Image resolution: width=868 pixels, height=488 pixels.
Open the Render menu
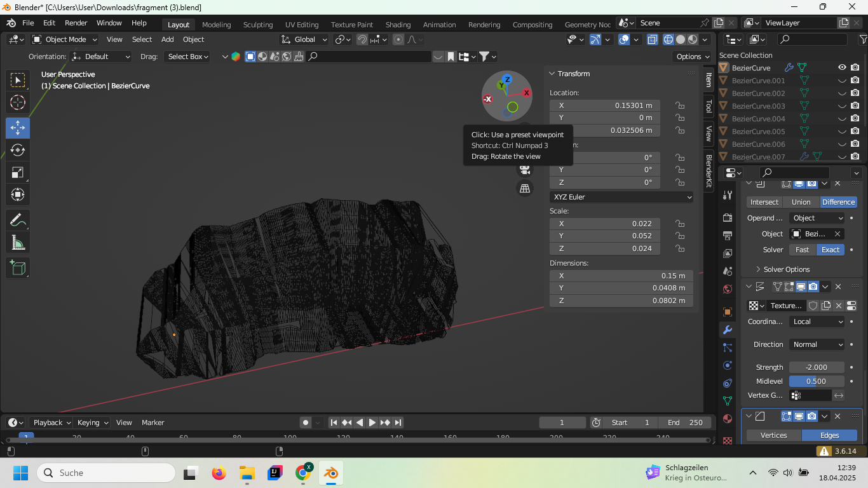76,23
